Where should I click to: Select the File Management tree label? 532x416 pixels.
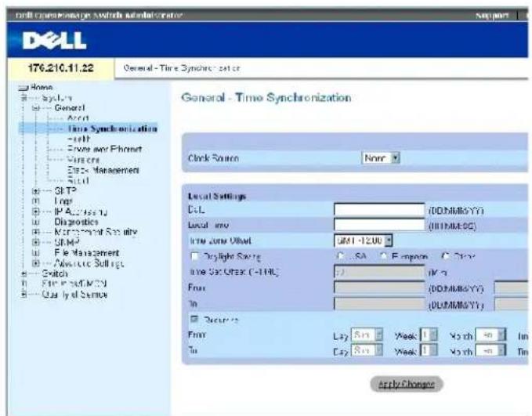coord(87,253)
